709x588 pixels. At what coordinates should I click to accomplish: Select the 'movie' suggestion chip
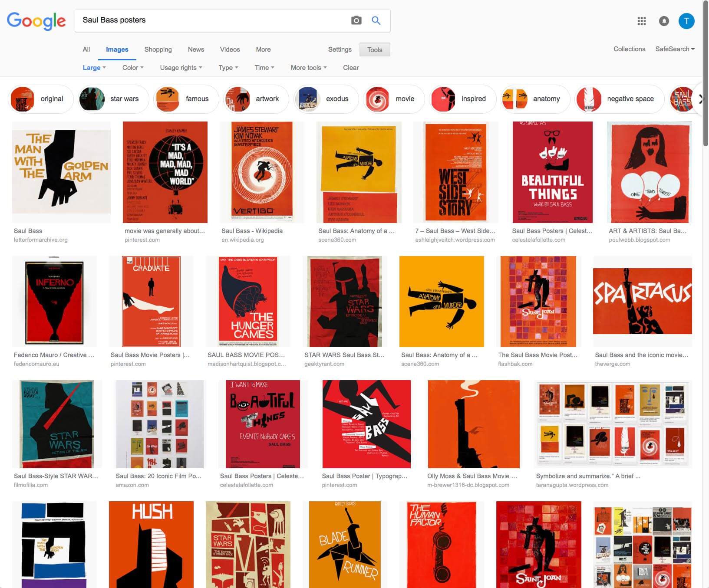[393, 99]
